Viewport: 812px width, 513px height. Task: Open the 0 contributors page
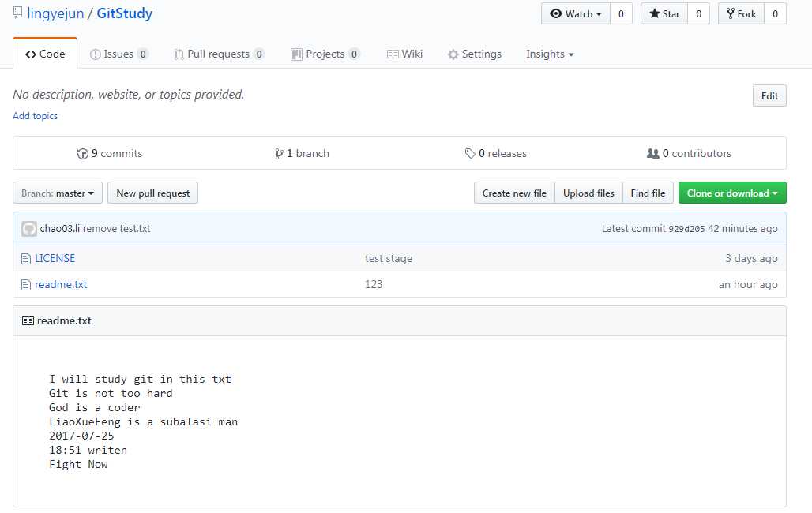(x=689, y=153)
